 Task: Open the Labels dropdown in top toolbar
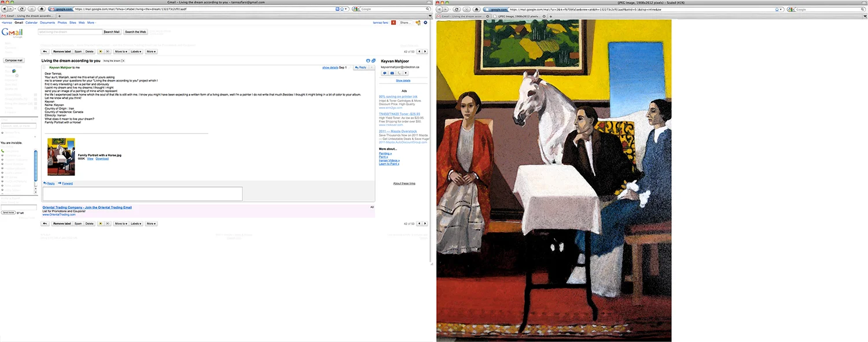click(x=137, y=52)
